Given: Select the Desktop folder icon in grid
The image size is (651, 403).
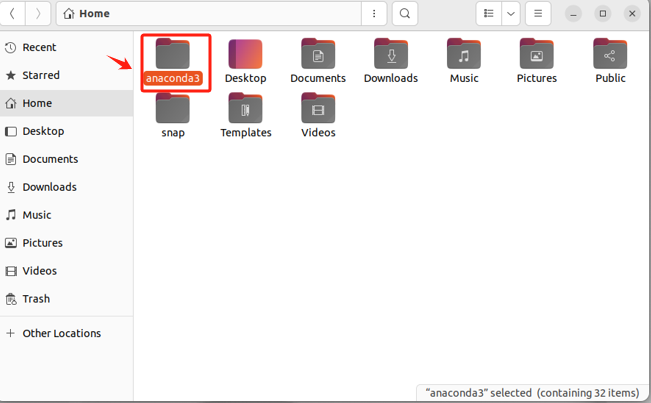Looking at the screenshot, I should coord(245,54).
